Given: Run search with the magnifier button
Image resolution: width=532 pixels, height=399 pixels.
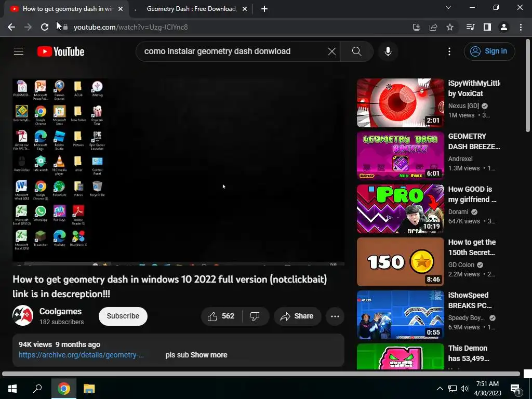Looking at the screenshot, I should point(356,51).
